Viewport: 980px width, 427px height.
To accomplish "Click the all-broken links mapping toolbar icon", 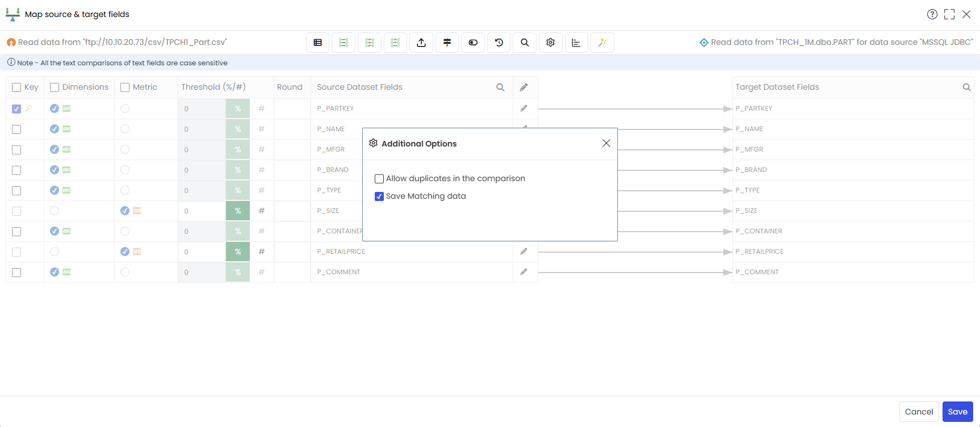I will [370, 43].
